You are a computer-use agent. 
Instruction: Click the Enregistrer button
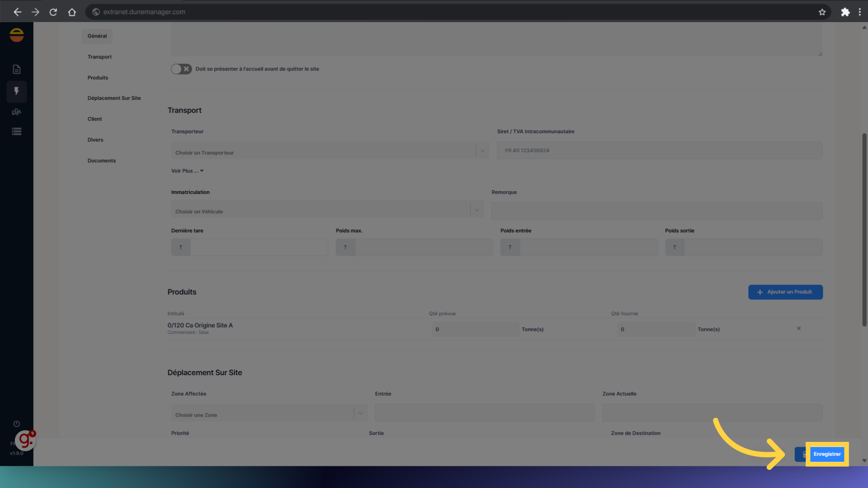[827, 454]
